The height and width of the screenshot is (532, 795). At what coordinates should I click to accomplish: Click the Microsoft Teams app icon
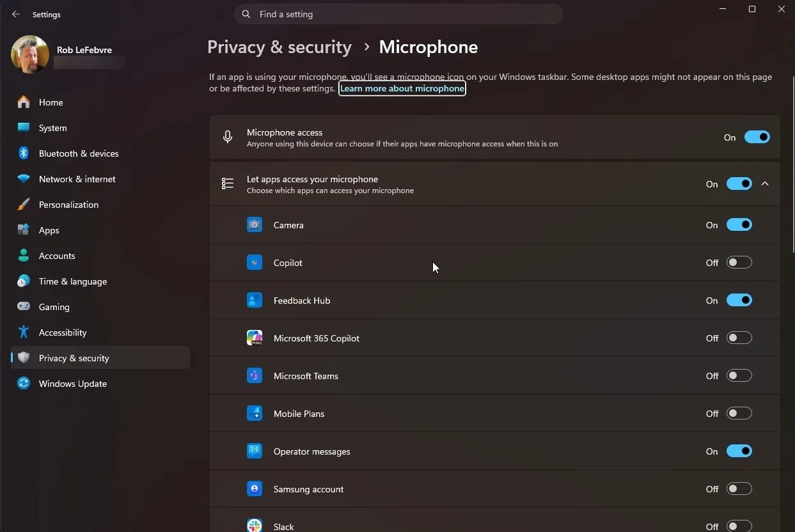[x=255, y=376]
